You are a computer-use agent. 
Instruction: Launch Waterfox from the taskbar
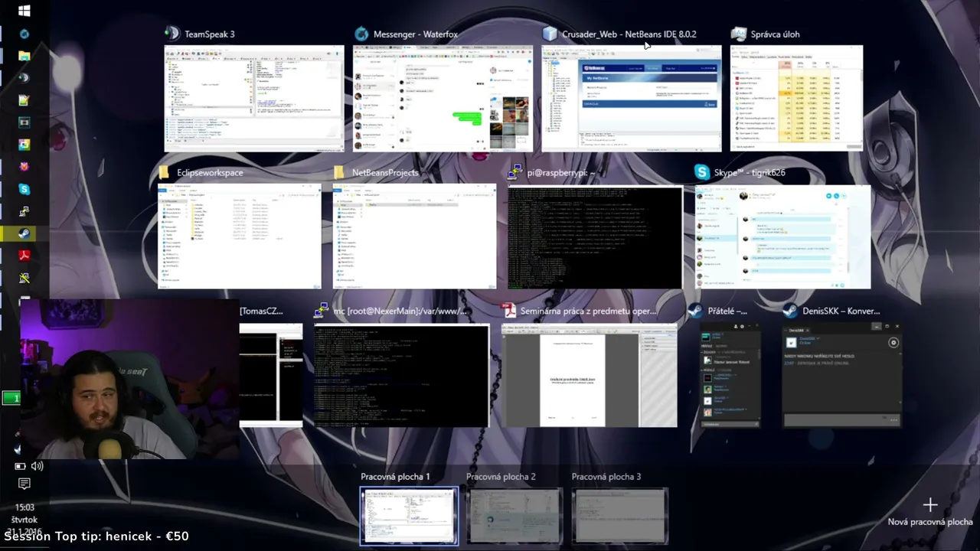24,34
